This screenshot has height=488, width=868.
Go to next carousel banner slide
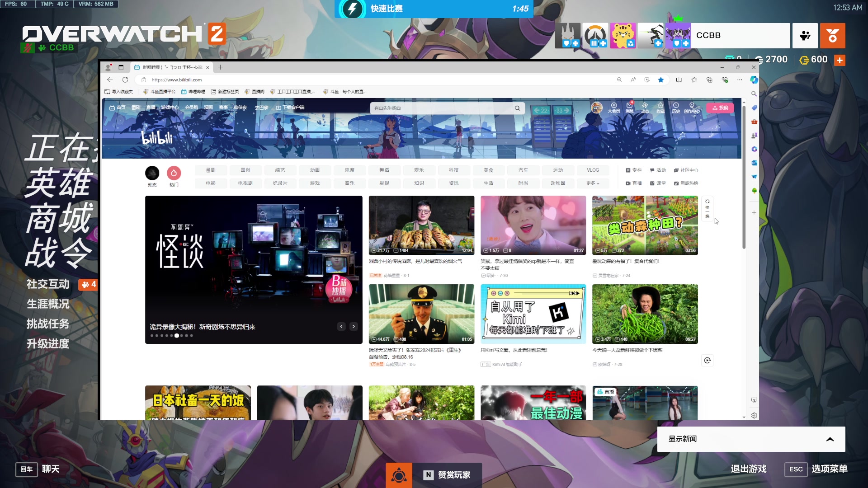pos(354,326)
